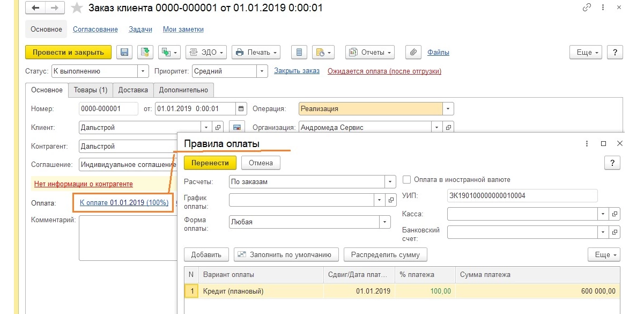
Task: Click the Номер field 0000-000001
Action: point(108,108)
